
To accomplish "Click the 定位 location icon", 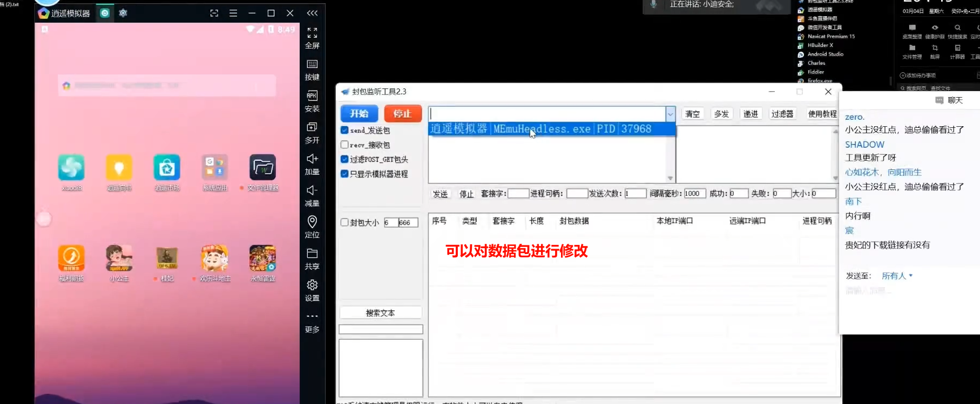I will [312, 222].
